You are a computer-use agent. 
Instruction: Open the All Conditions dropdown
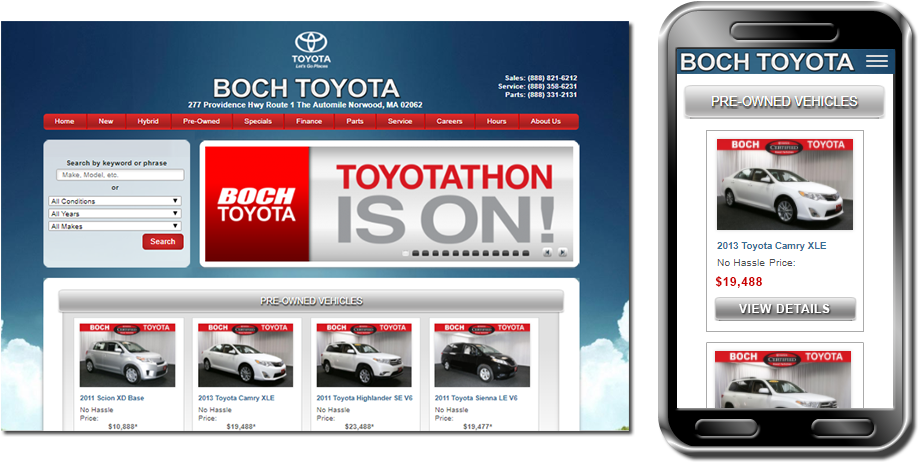pos(115,201)
